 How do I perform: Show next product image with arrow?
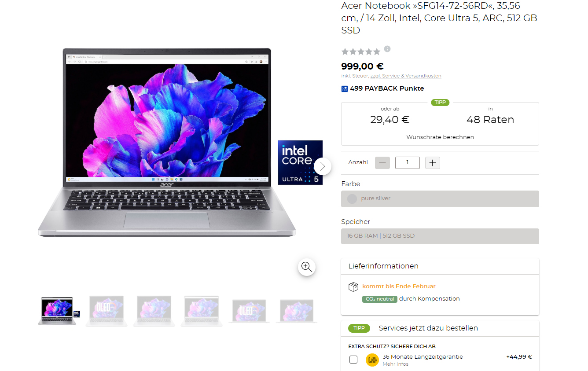tap(323, 166)
